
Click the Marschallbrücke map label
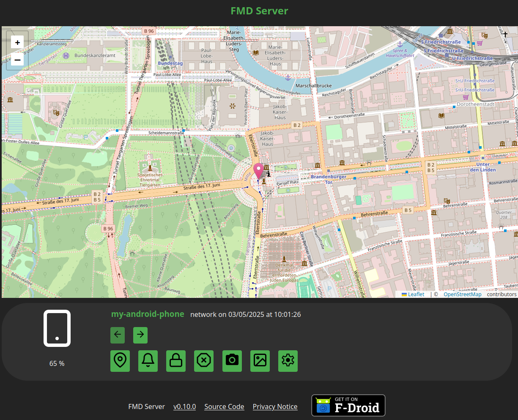tap(314, 85)
